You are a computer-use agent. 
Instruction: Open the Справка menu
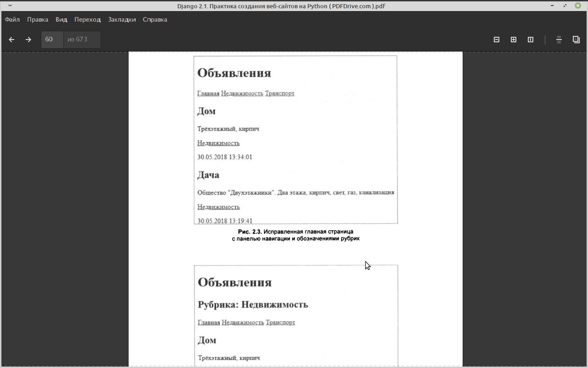pos(155,19)
